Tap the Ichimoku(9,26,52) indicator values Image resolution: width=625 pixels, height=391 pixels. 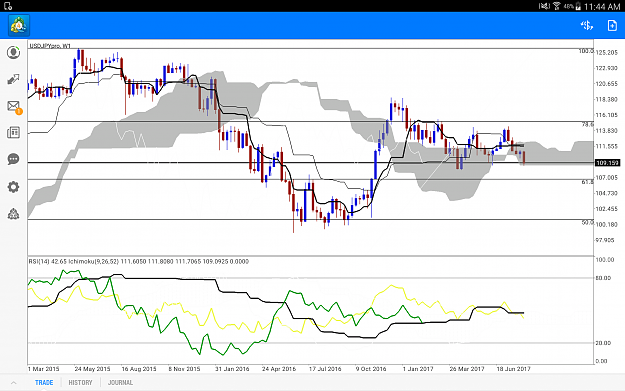click(x=159, y=261)
